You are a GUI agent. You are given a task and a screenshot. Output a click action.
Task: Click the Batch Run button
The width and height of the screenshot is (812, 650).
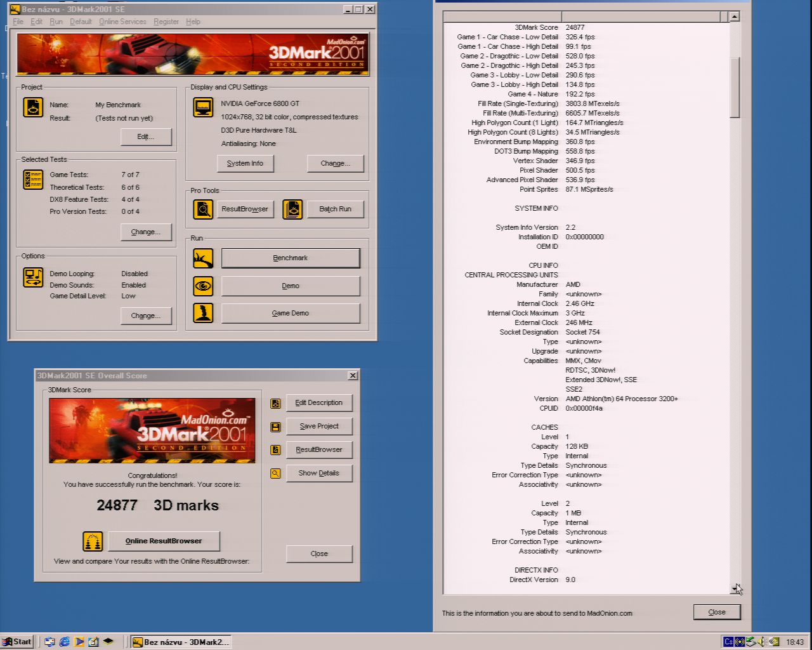pos(336,209)
